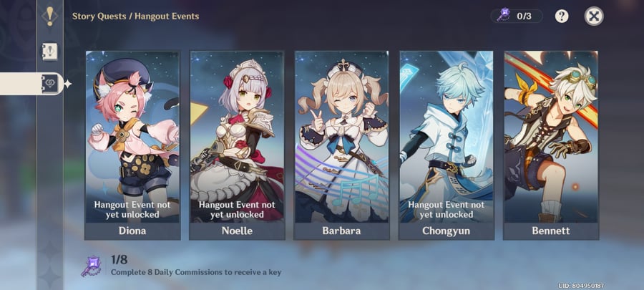
Task: Click the story key counter 0/3
Action: pos(517,16)
